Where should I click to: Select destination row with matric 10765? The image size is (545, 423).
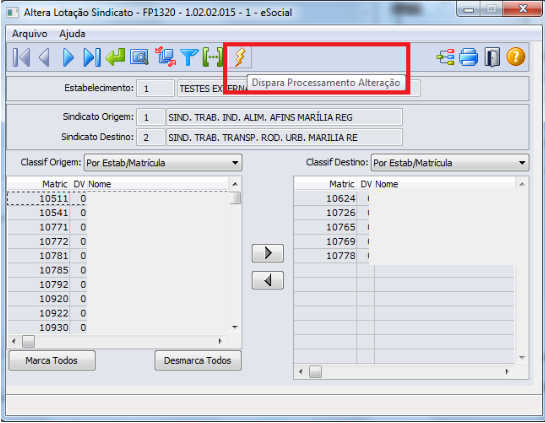point(404,227)
